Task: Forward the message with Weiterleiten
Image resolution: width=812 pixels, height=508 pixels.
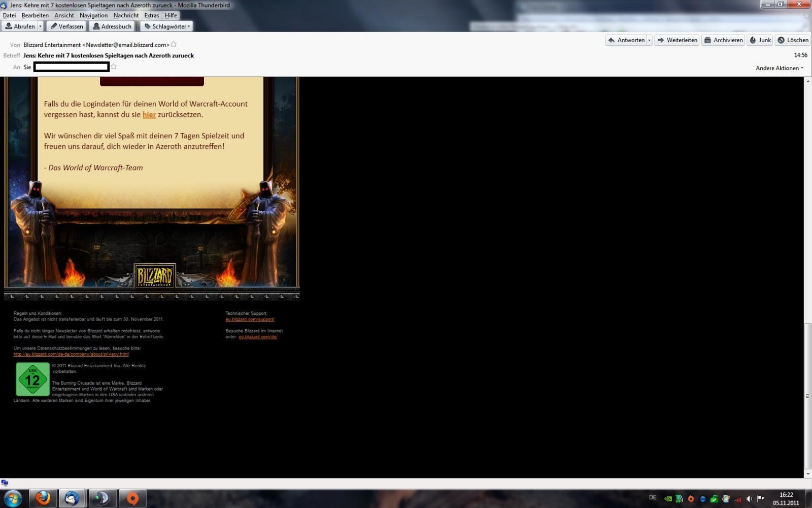Action: (677, 40)
